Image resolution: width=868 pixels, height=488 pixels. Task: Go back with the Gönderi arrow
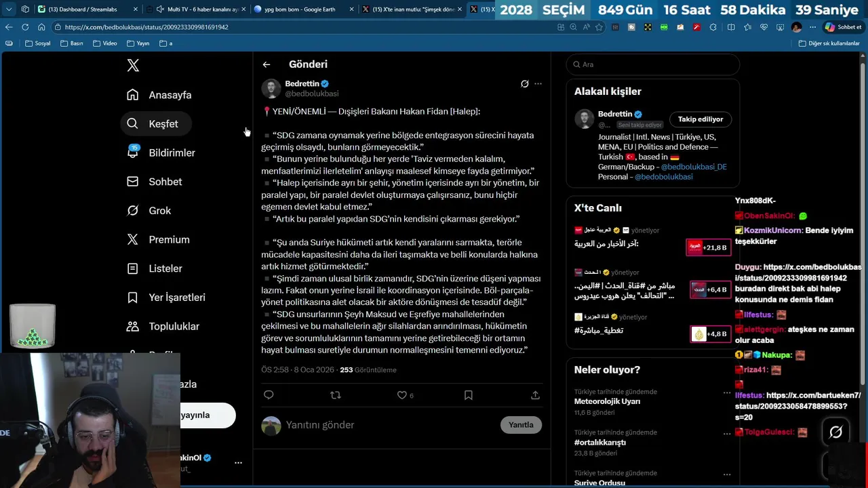pyautogui.click(x=267, y=64)
